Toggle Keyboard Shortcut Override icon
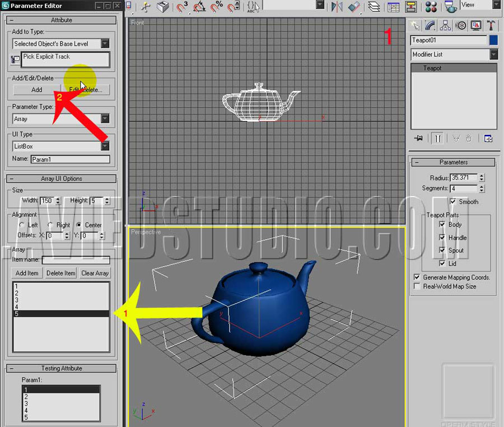This screenshot has width=504, height=427. [163, 7]
